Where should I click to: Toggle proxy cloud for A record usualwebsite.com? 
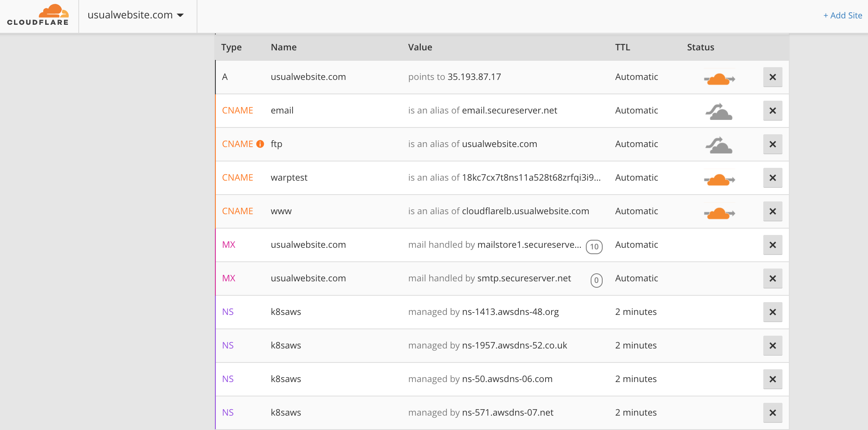719,79
